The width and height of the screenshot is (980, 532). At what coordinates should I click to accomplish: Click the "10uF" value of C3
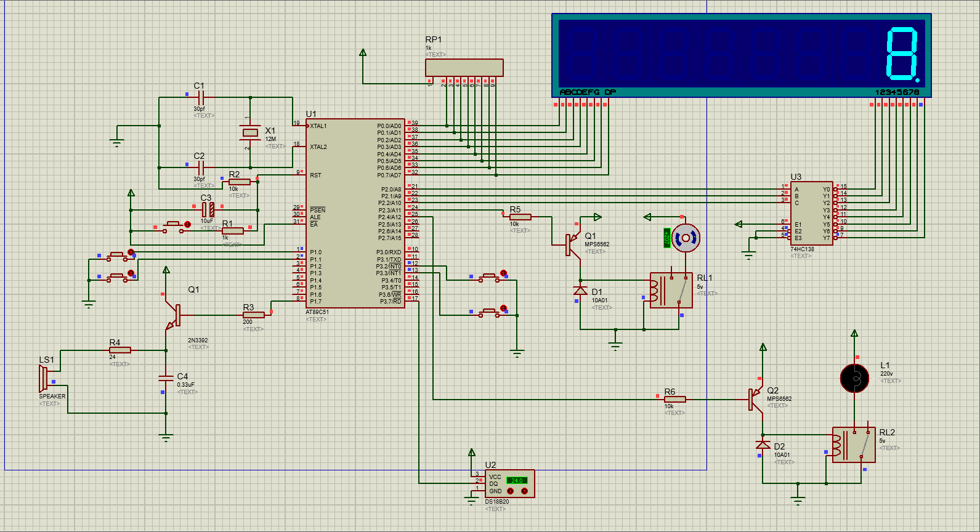click(x=207, y=221)
